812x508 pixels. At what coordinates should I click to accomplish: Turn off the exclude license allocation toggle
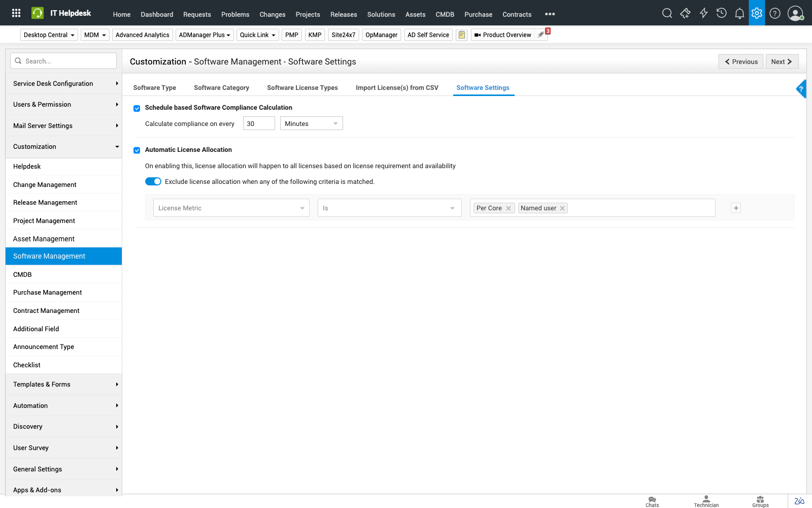click(x=153, y=182)
